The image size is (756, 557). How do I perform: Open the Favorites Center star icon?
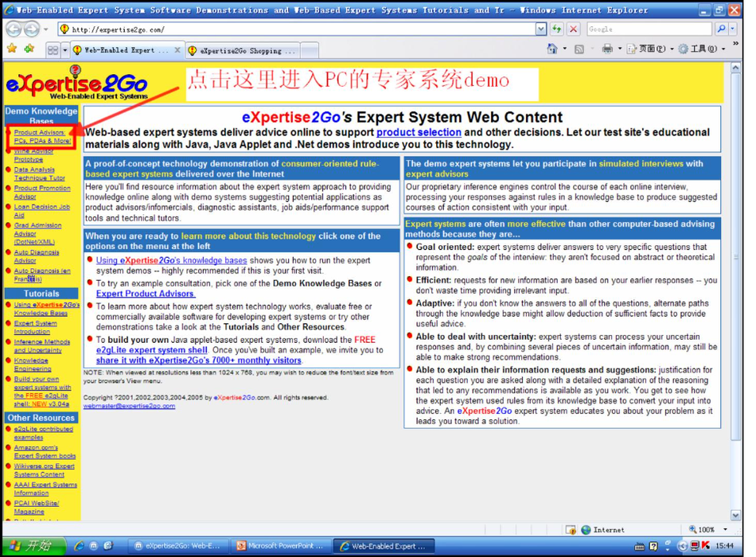pyautogui.click(x=11, y=49)
